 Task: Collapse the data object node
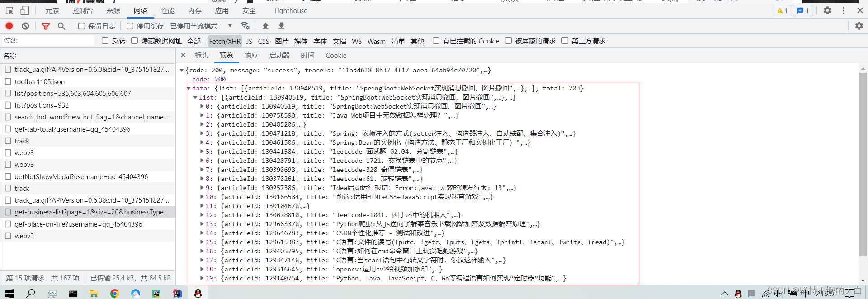coord(189,88)
